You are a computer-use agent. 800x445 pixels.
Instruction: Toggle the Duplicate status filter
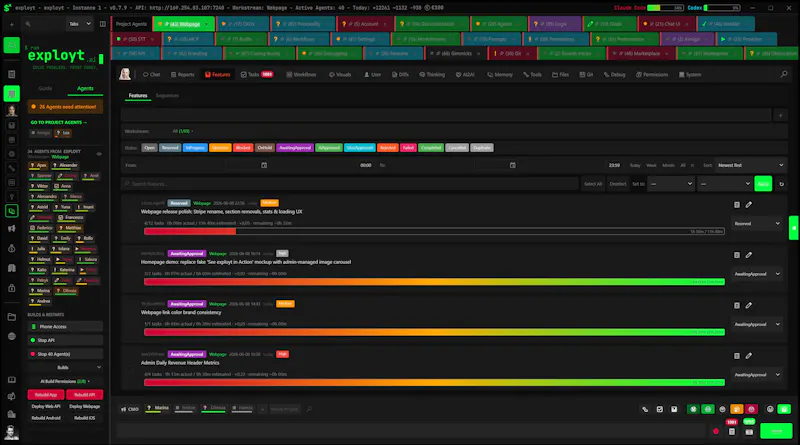(482, 148)
